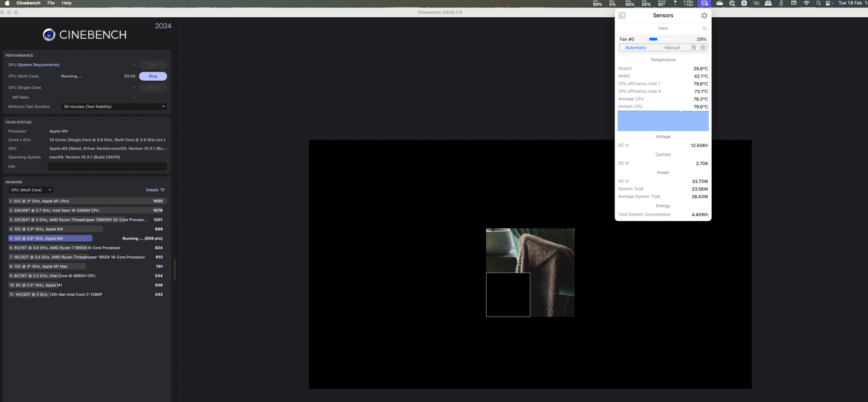868x402 pixels.
Task: Open the CPU (Multi Core) ranking dropdown
Action: click(x=31, y=190)
